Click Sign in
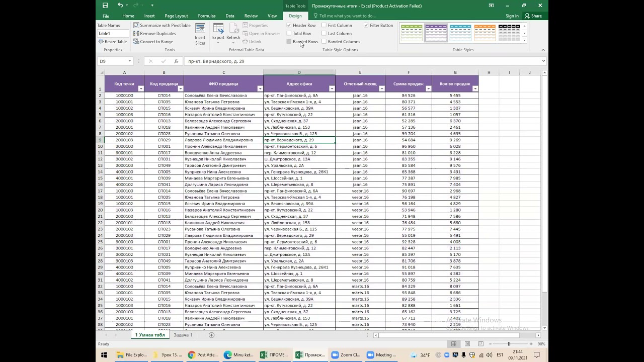Image resolution: width=644 pixels, height=362 pixels. click(x=512, y=16)
